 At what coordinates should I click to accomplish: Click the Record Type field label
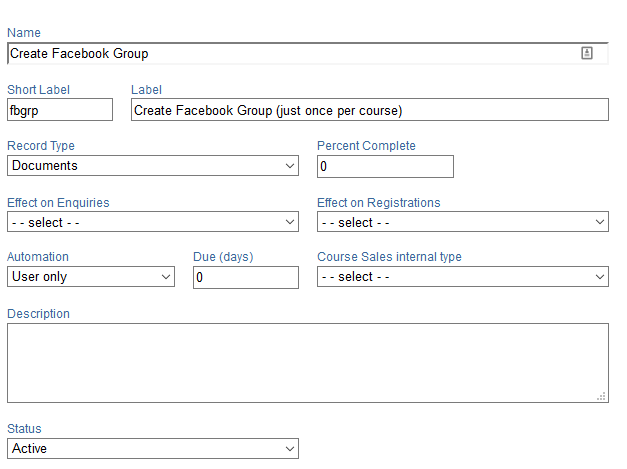[41, 146]
